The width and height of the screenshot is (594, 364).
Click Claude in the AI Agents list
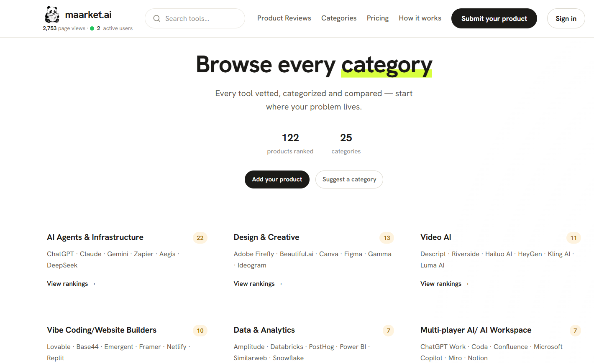tap(91, 254)
